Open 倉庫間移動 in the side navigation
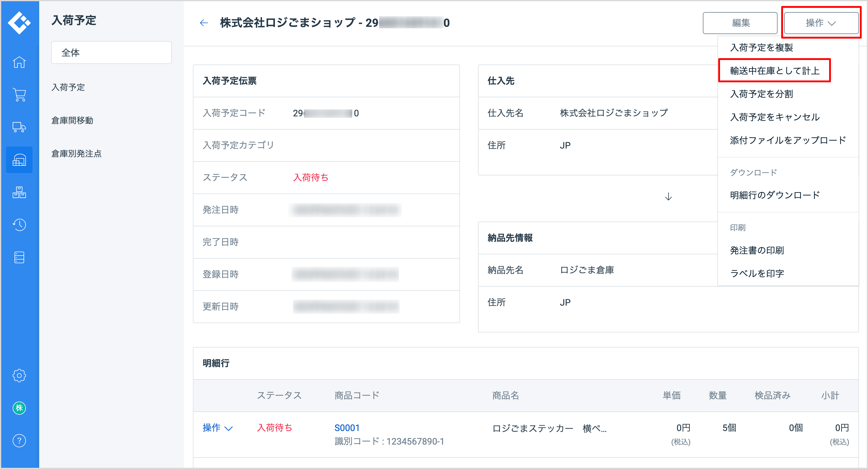This screenshot has width=868, height=469. click(72, 121)
